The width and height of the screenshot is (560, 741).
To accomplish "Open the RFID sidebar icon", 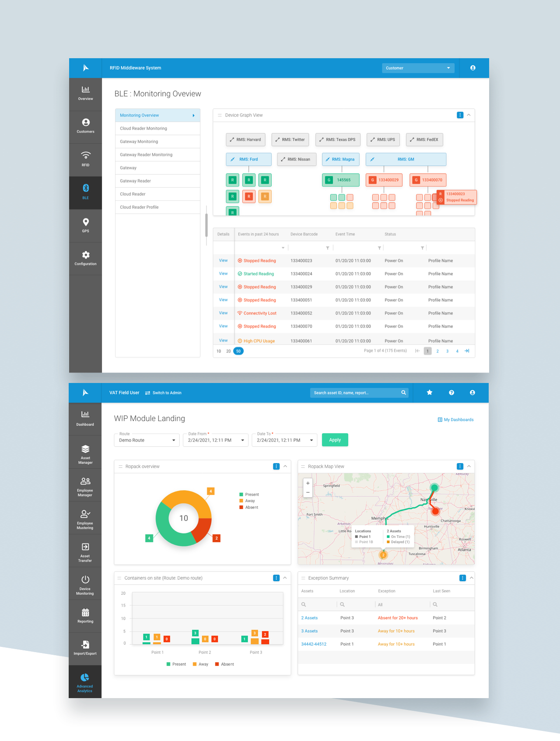I will (x=86, y=158).
